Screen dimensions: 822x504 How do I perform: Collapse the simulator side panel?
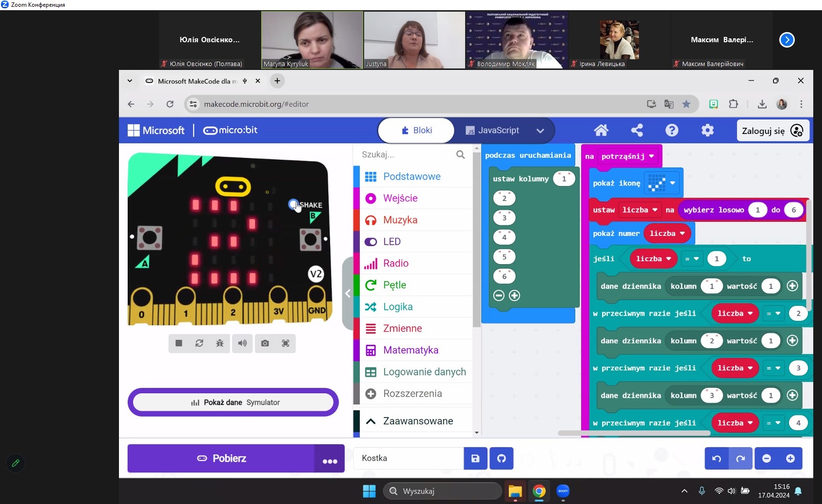(x=348, y=293)
